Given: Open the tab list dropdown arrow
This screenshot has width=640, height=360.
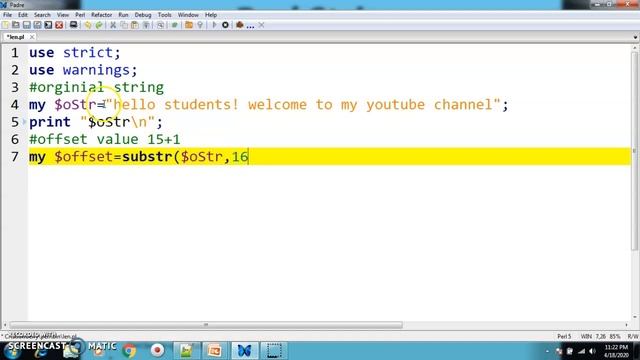Looking at the screenshot, I should point(635,37).
